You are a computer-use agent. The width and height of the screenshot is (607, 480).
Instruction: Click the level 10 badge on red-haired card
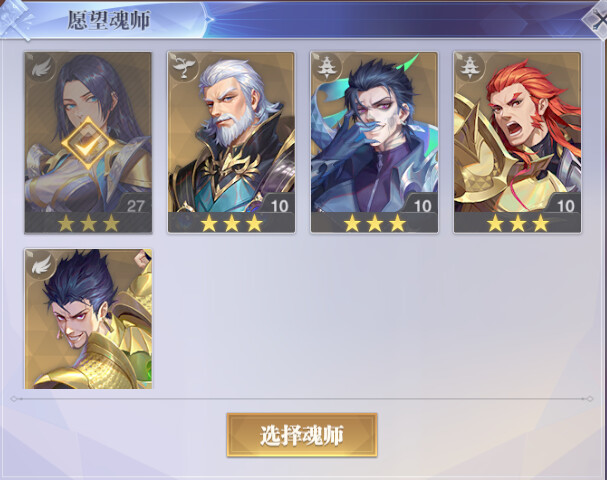pyautogui.click(x=566, y=206)
